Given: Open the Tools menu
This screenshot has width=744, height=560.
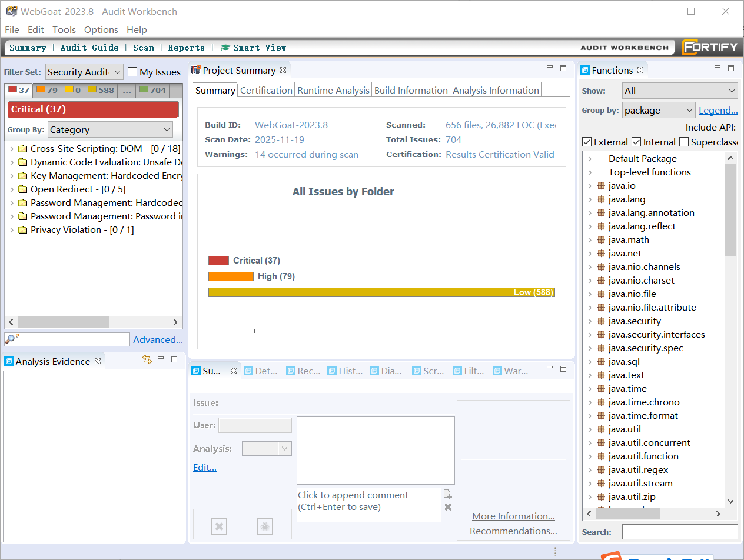Looking at the screenshot, I should [64, 29].
